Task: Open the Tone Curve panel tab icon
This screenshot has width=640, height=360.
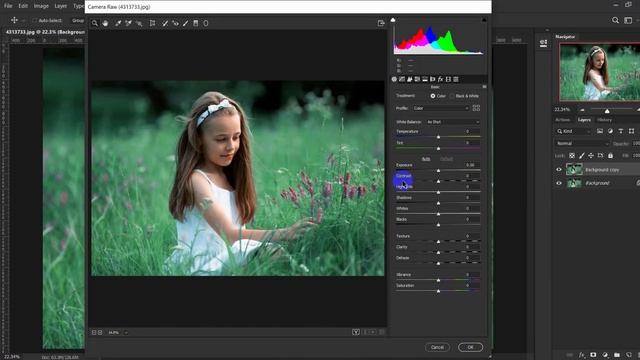Action: 402,79
